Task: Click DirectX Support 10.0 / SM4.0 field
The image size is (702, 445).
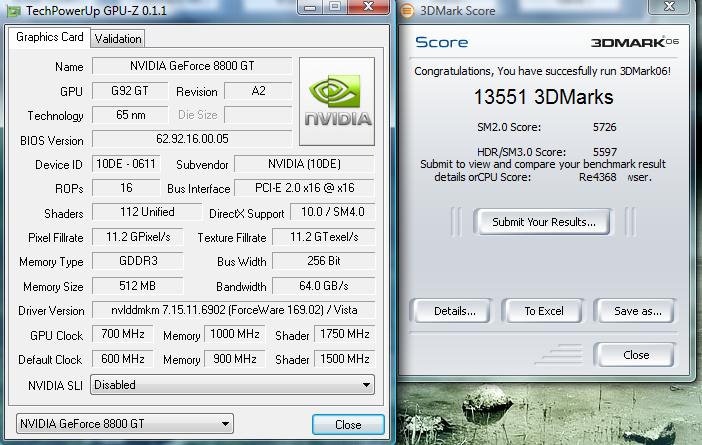Action: click(333, 212)
